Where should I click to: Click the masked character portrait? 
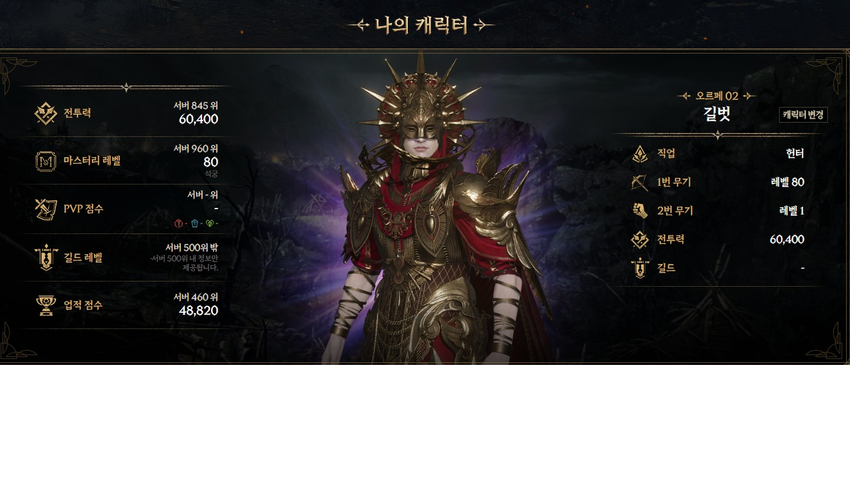[x=426, y=211]
